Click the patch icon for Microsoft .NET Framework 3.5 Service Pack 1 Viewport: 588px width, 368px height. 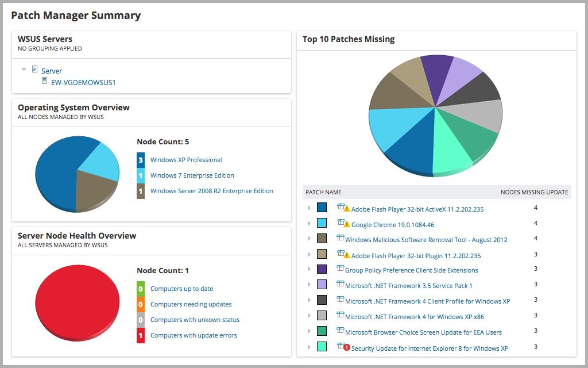340,283
